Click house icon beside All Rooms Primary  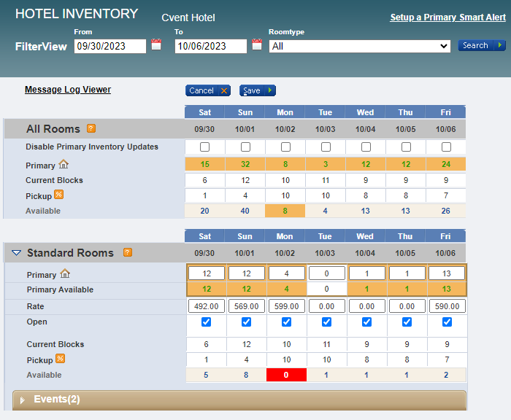pos(64,165)
